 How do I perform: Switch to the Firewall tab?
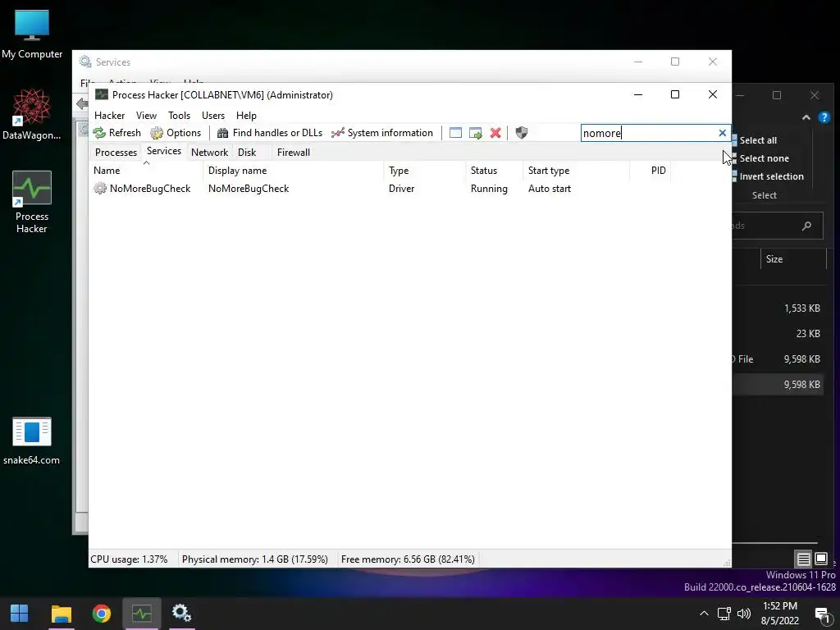pos(294,152)
